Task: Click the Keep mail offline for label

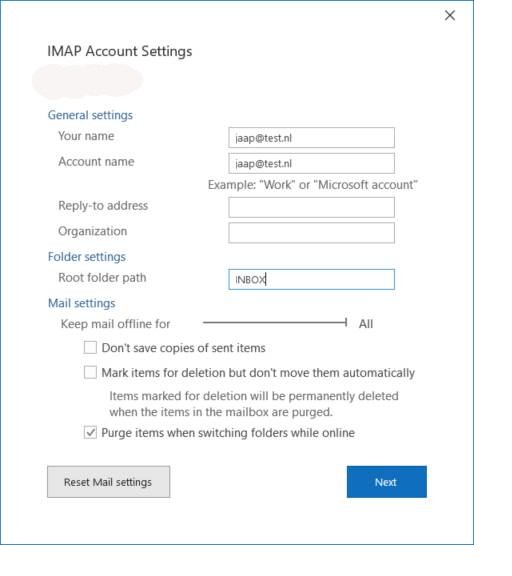Action: 115,324
